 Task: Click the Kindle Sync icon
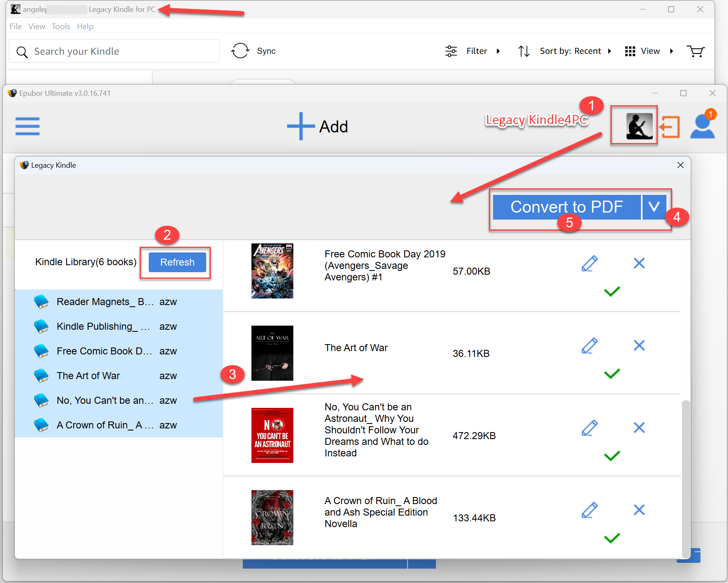[240, 51]
